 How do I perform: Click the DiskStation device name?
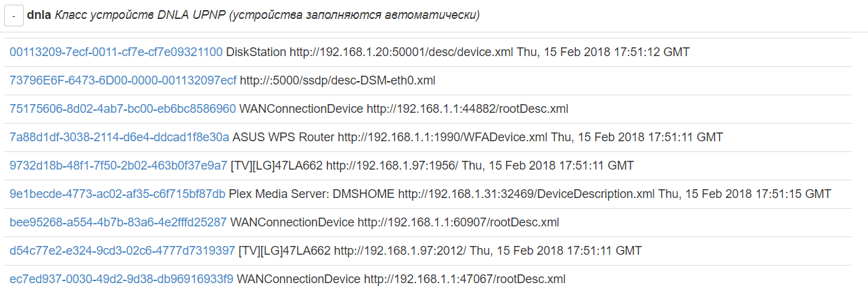256,52
